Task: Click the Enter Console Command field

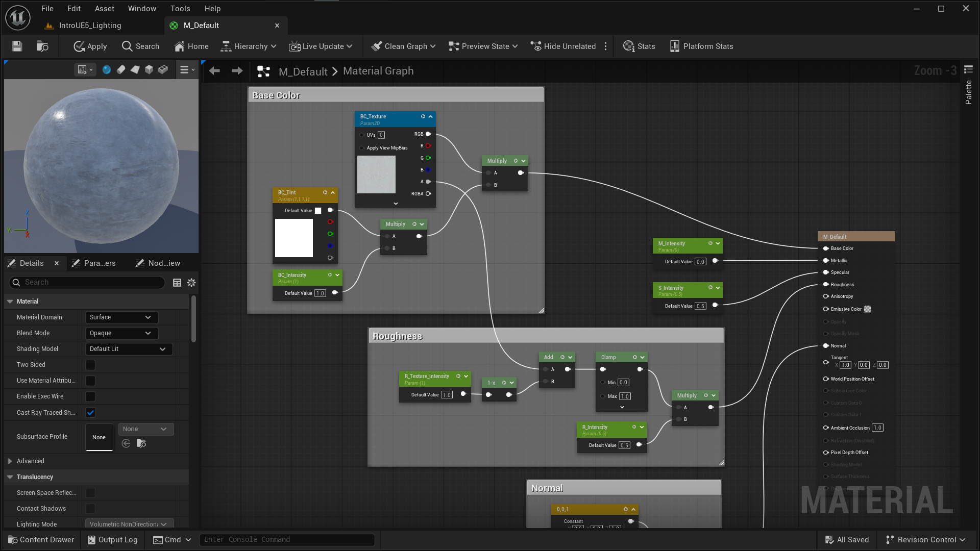Action: (287, 540)
